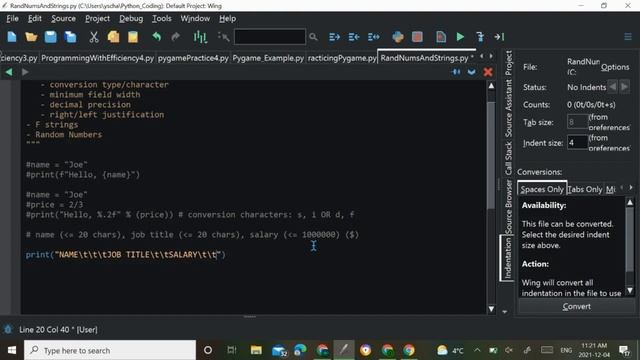640x360 pixels.
Task: Open the Project side panel tab
Action: [509, 63]
